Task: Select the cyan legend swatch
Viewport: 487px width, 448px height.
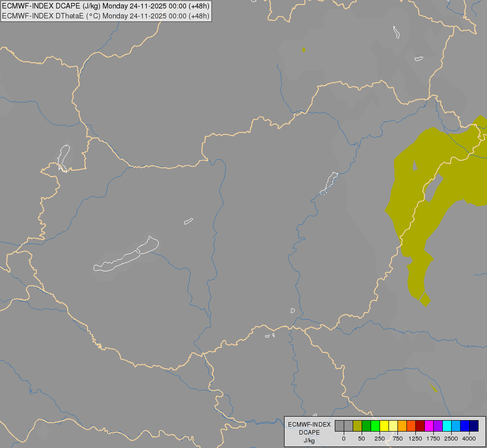Action: pos(447,426)
